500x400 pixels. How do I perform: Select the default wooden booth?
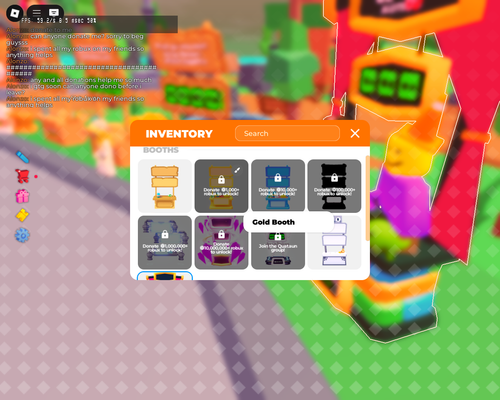pyautogui.click(x=165, y=186)
